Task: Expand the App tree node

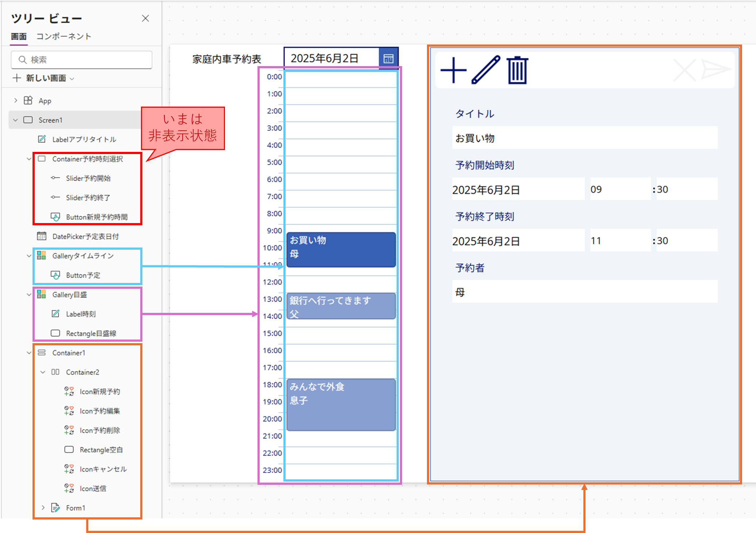Action: click(x=15, y=100)
